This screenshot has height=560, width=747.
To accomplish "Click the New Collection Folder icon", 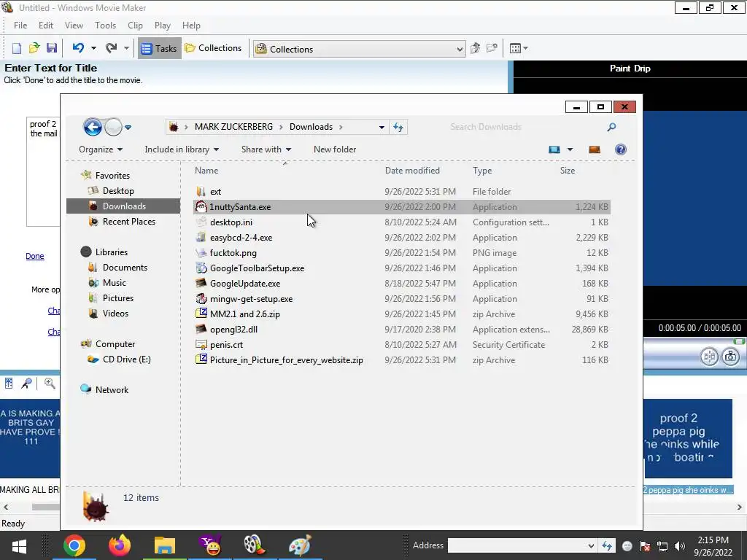I will coord(492,48).
